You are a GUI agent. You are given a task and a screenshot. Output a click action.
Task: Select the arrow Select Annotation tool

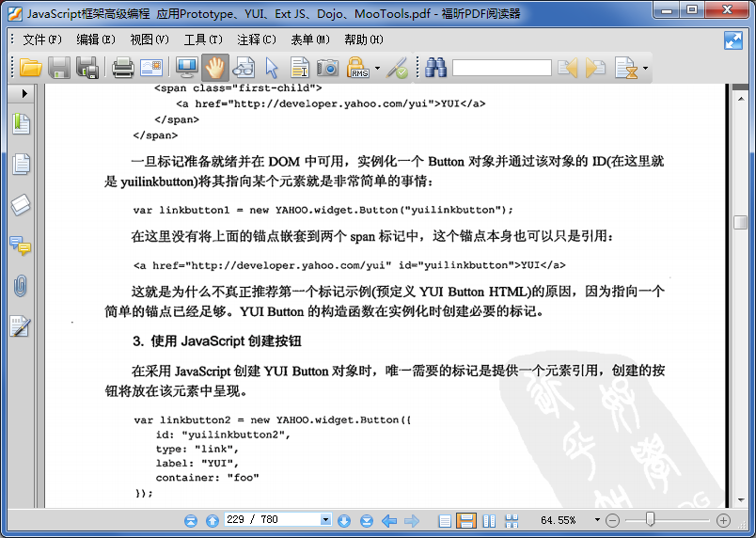pyautogui.click(x=272, y=68)
